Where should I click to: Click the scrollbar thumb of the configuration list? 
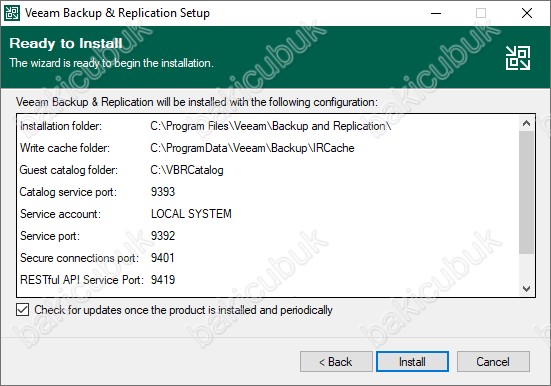526,192
